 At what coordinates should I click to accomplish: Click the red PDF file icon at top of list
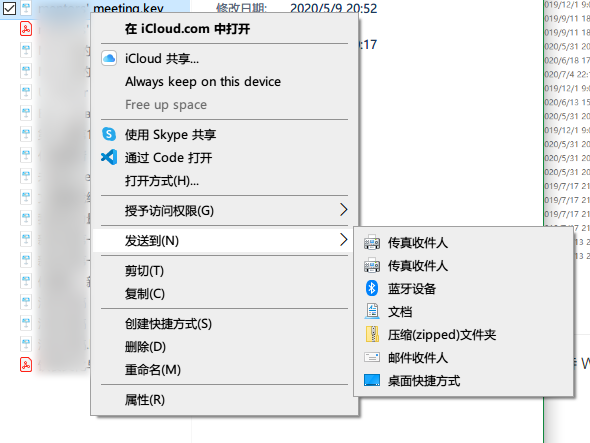pos(26,29)
